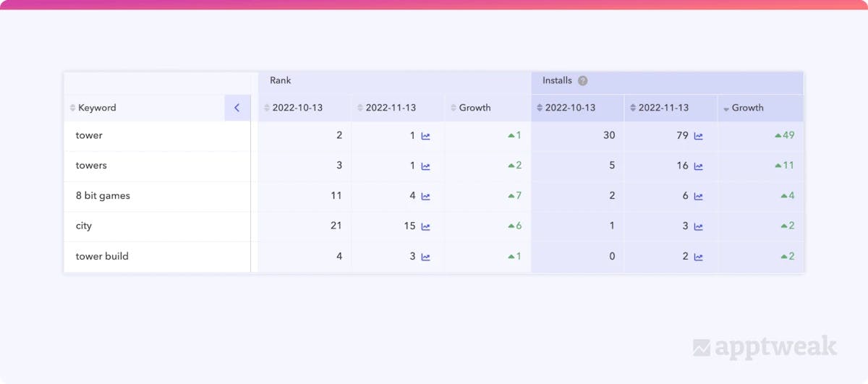Sort table by Keyword column
Viewport: 868px width, 384px height.
pyautogui.click(x=97, y=108)
